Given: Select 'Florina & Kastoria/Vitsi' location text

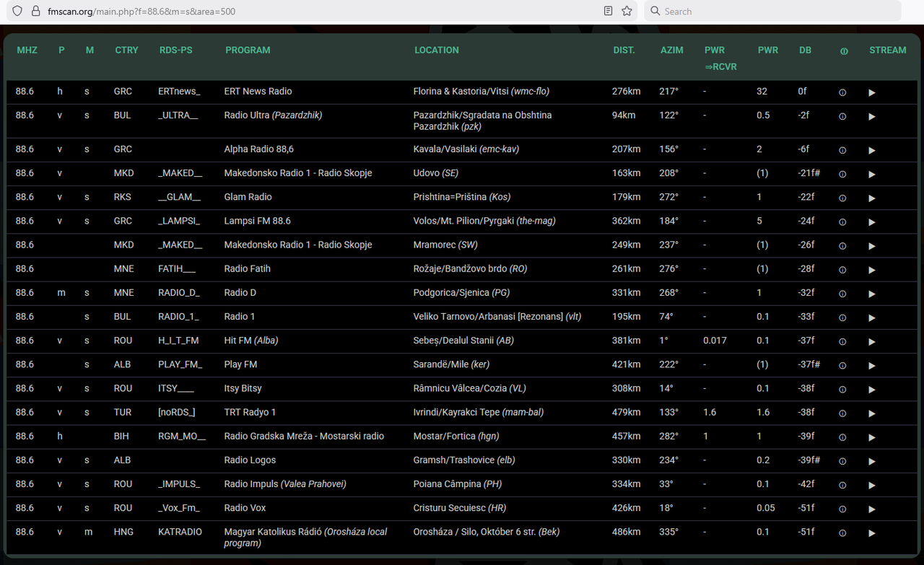Looking at the screenshot, I should pyautogui.click(x=461, y=92).
